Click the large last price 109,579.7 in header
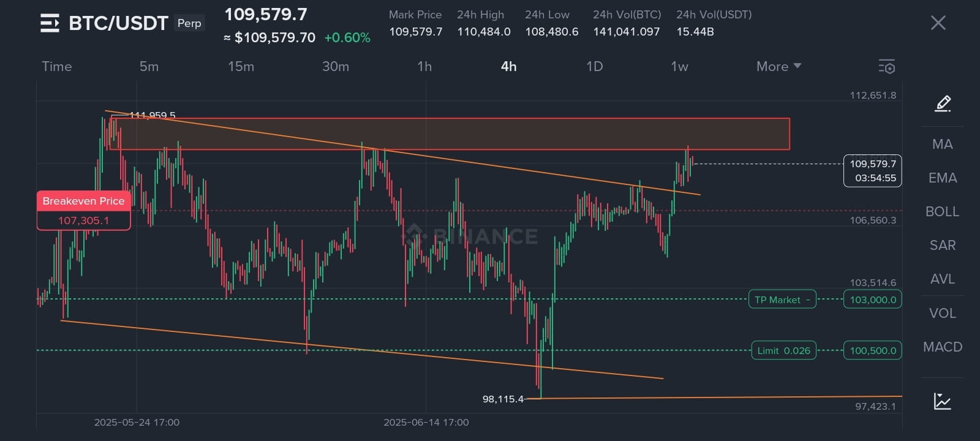This screenshot has height=441, width=980. pos(266,14)
